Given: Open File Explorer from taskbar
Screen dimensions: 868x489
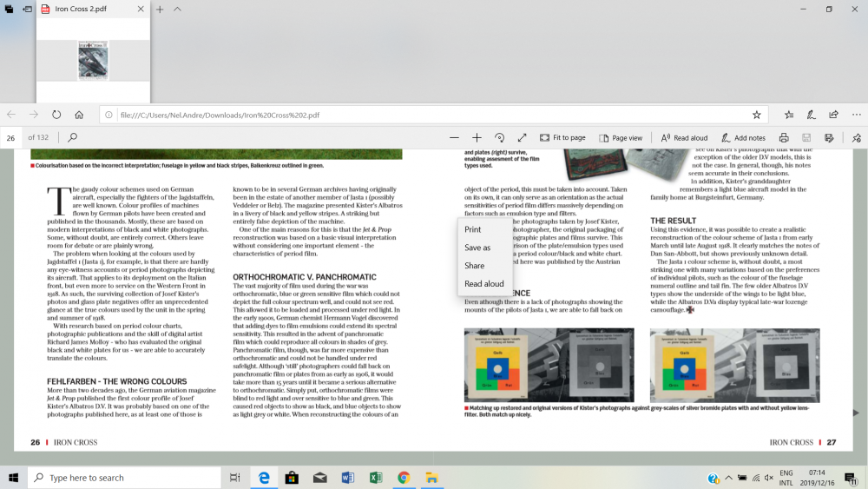Looking at the screenshot, I should 431,478.
